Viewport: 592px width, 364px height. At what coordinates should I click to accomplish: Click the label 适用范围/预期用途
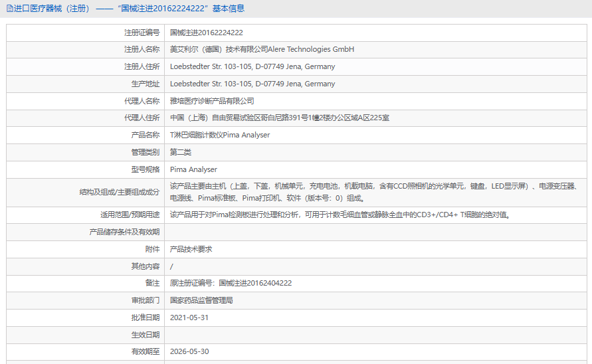(x=130, y=215)
